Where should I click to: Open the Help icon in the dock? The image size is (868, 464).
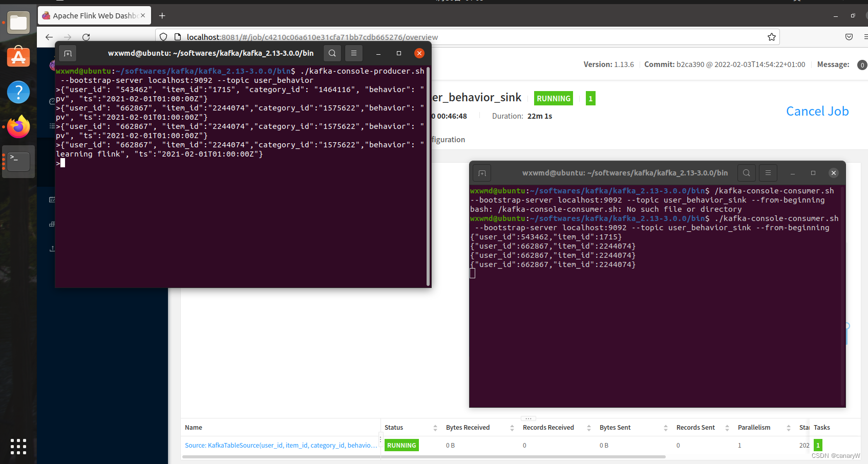(18, 92)
